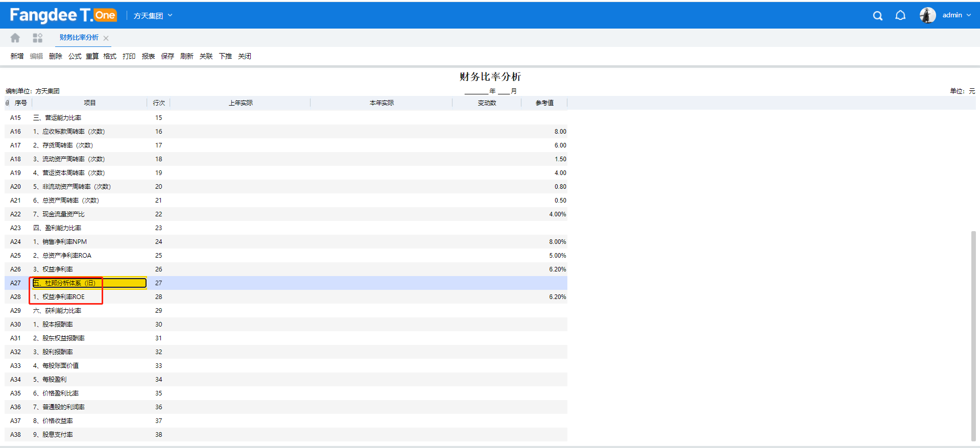
Task: Click the 下推 toolbar item
Action: click(x=225, y=56)
